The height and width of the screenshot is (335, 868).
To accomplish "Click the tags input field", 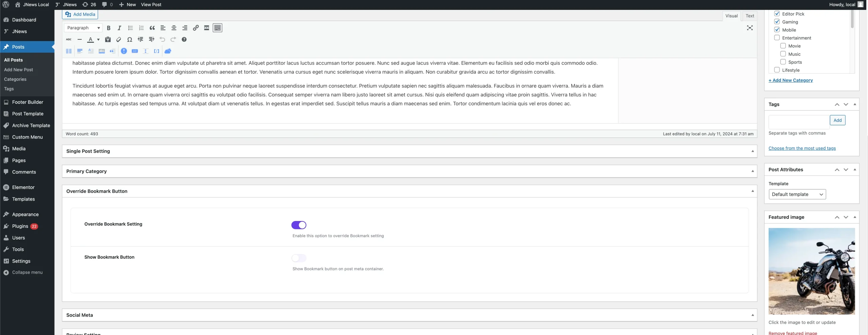I will pos(798,120).
